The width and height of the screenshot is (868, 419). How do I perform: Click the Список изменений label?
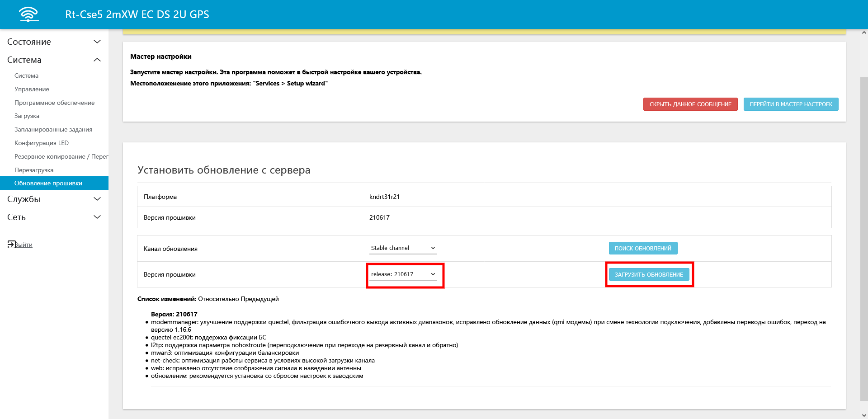tap(167, 299)
